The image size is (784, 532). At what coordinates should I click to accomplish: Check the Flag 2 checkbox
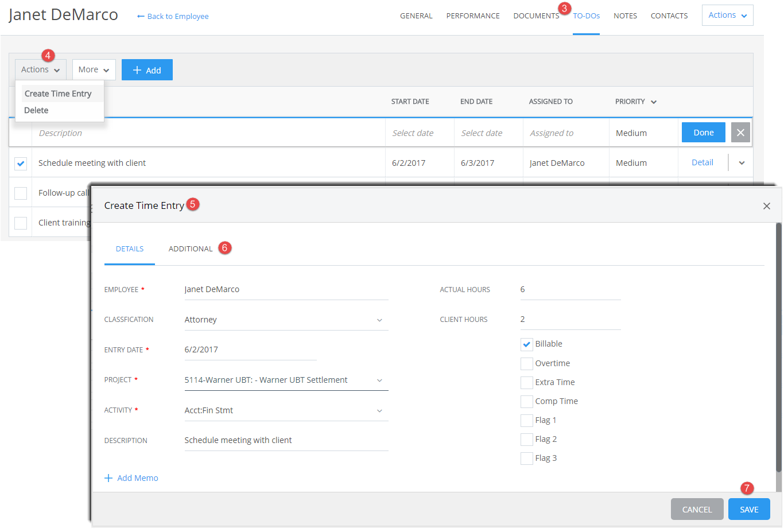pyautogui.click(x=527, y=439)
